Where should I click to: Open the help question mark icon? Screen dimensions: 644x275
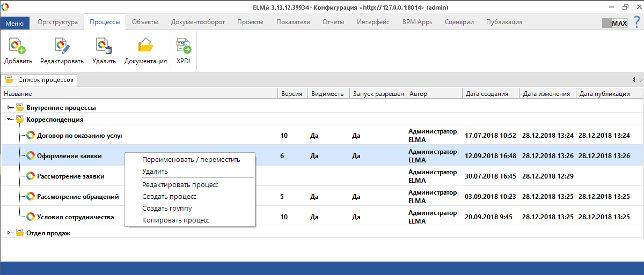tap(636, 23)
